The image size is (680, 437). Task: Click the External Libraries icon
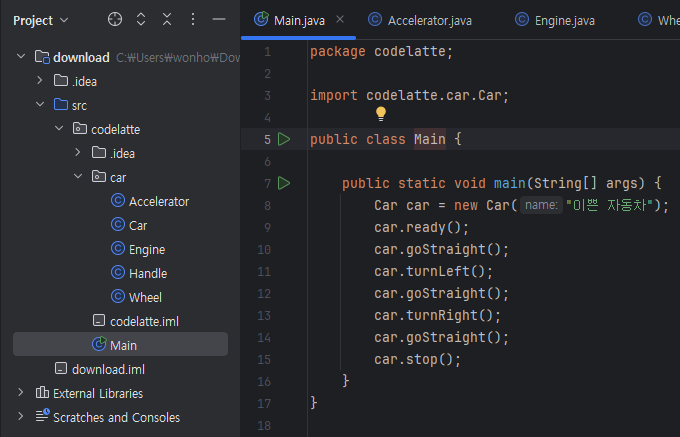pyautogui.click(x=42, y=393)
